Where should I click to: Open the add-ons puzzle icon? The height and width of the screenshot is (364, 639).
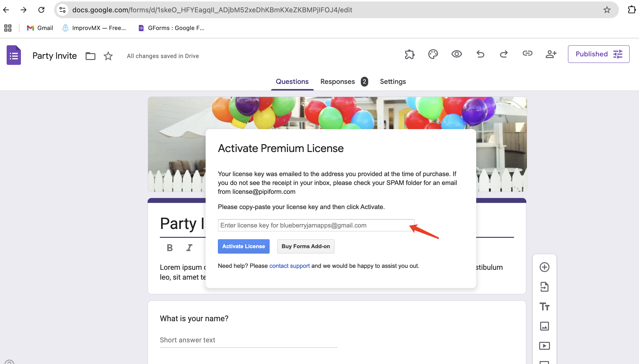[410, 54]
